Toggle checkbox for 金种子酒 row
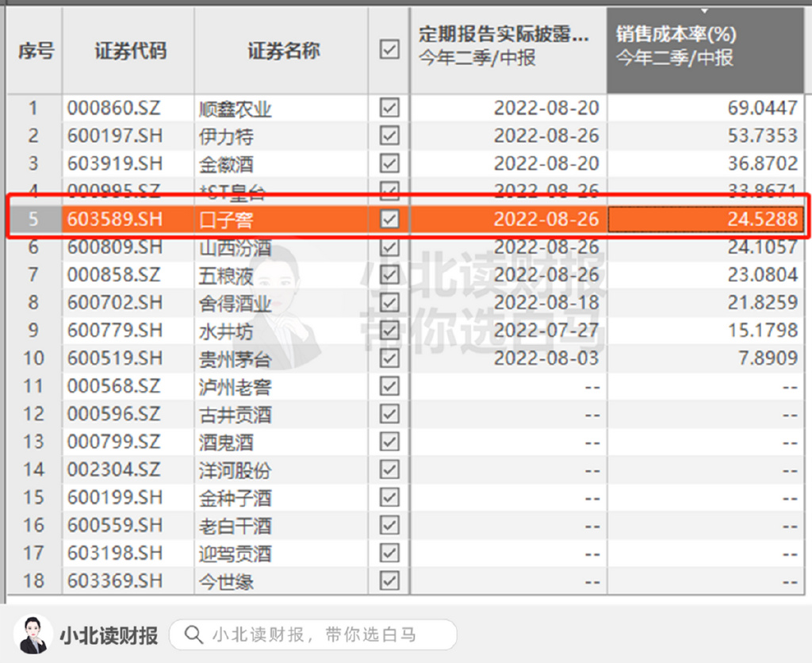812x663 pixels. click(389, 498)
